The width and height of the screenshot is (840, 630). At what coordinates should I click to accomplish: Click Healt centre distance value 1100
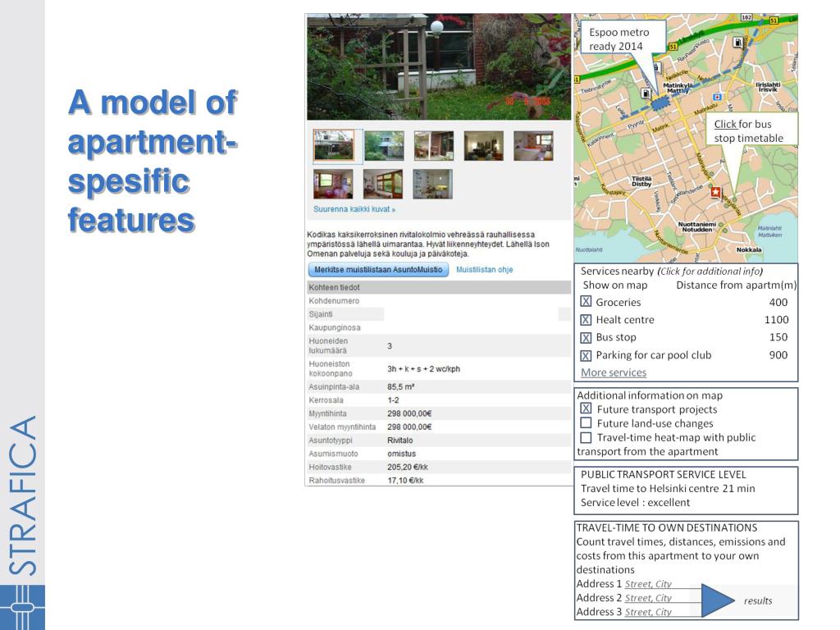[x=776, y=320]
